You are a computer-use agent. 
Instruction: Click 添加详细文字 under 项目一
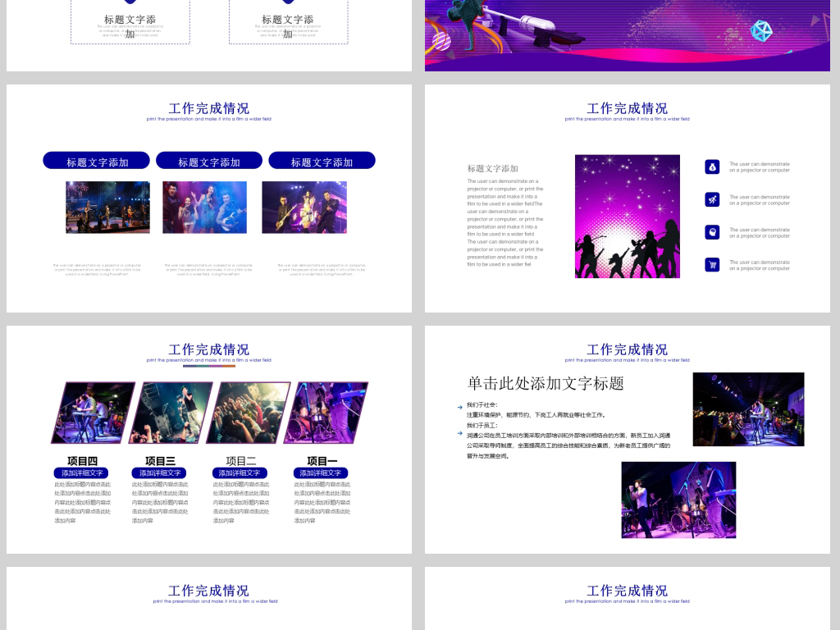point(320,473)
